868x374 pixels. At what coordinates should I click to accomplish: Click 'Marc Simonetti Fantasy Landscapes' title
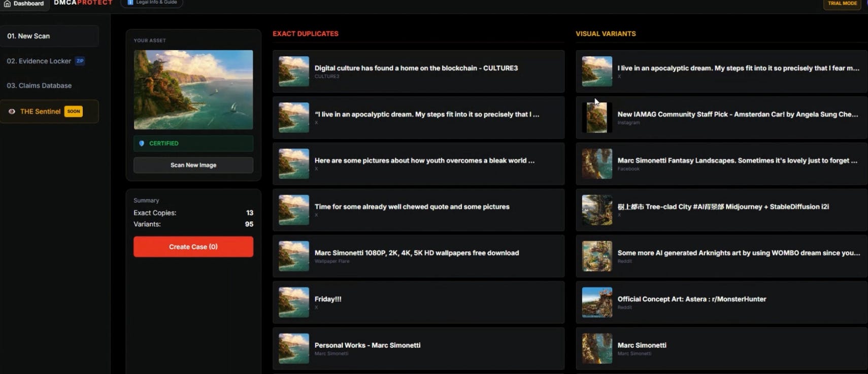738,160
